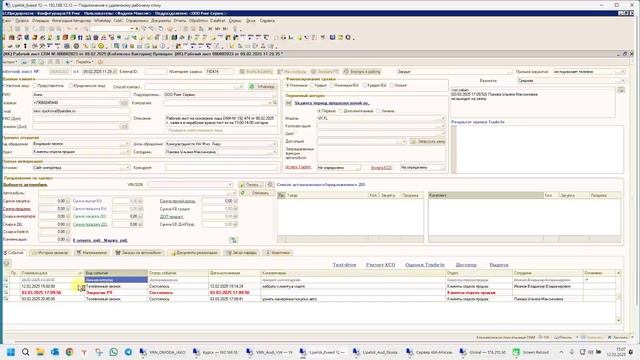The height and width of the screenshot is (360, 640).
Task: Click Вернуть в работу button
Action: pyautogui.click(x=362, y=71)
